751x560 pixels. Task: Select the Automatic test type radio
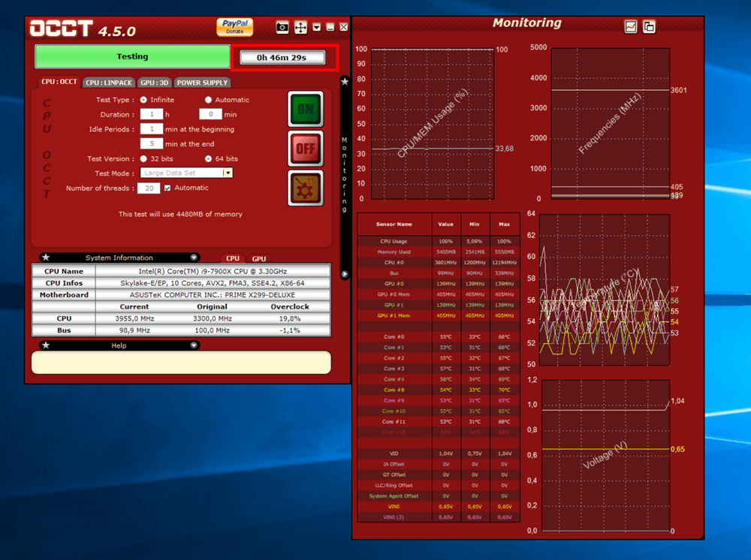click(x=209, y=100)
